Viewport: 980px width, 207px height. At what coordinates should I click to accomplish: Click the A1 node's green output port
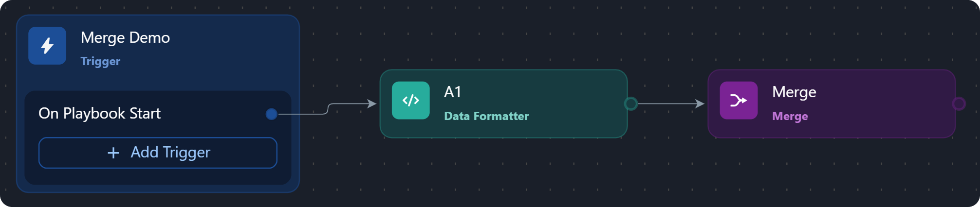click(631, 103)
